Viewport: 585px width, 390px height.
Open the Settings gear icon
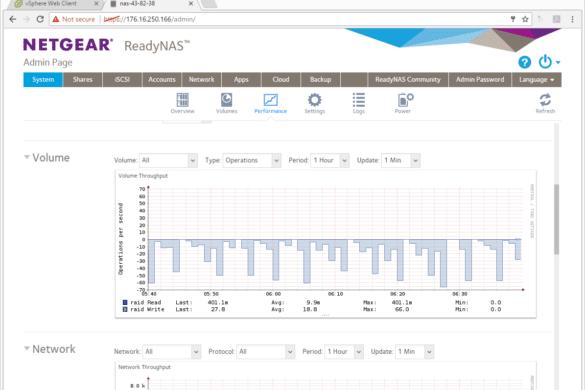point(315,100)
